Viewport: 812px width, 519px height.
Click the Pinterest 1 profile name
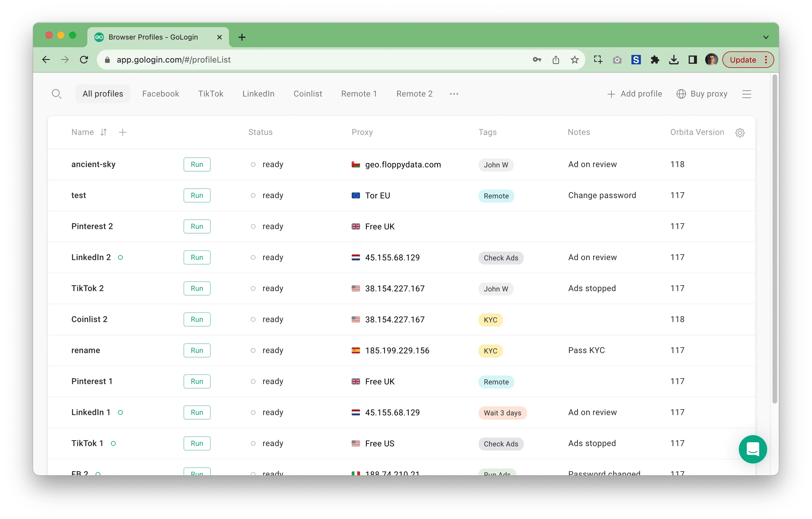(92, 381)
